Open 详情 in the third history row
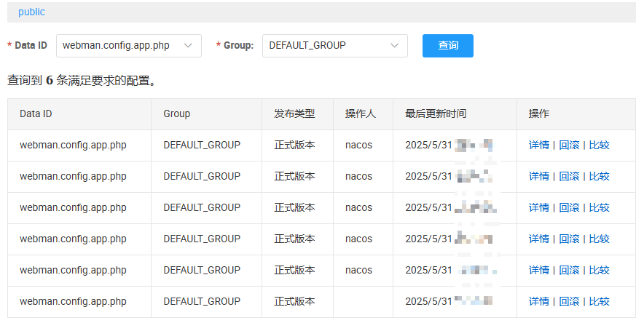644x323 pixels. 539,207
